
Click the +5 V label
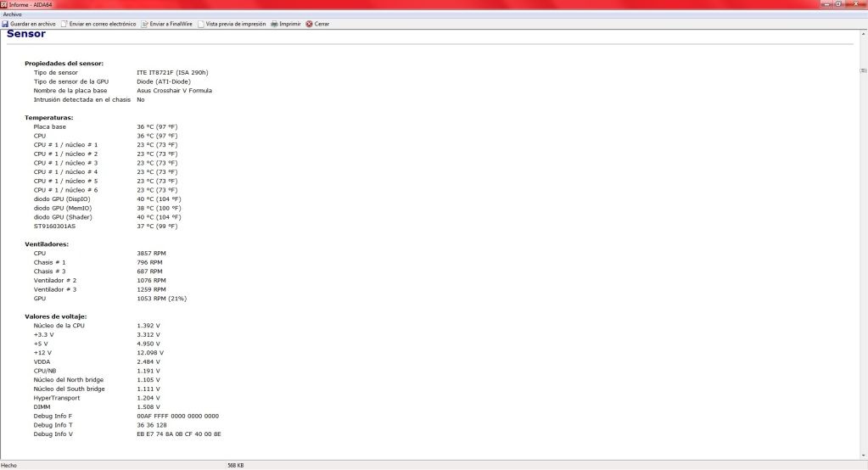point(41,344)
